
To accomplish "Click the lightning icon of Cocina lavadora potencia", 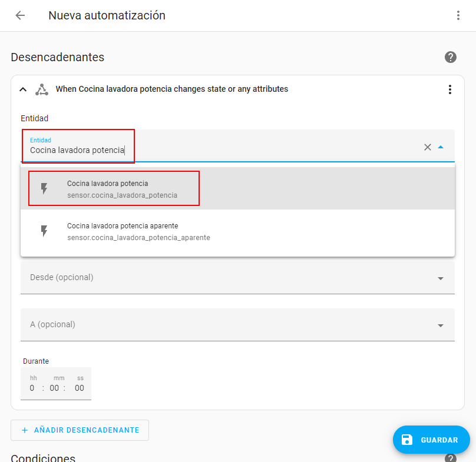I will (44, 189).
